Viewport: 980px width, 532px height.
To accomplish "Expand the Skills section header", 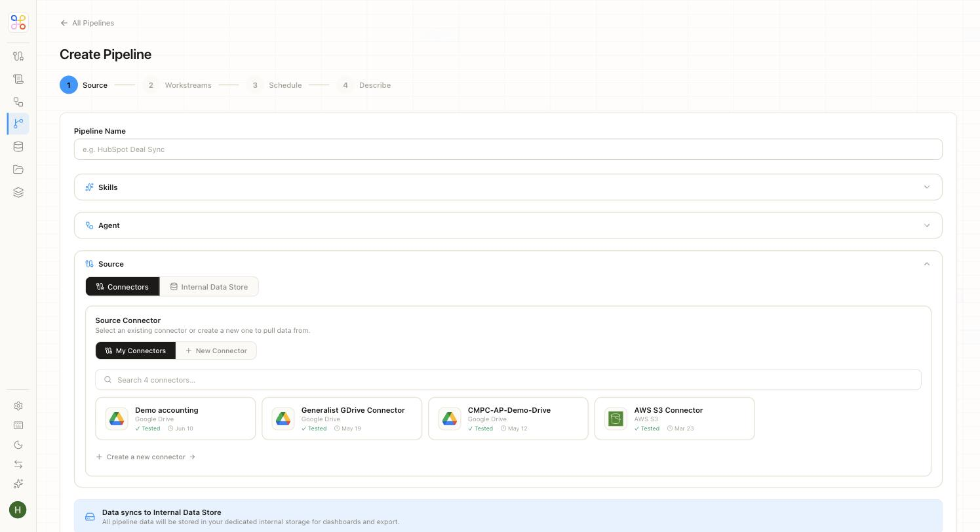I will pyautogui.click(x=508, y=187).
